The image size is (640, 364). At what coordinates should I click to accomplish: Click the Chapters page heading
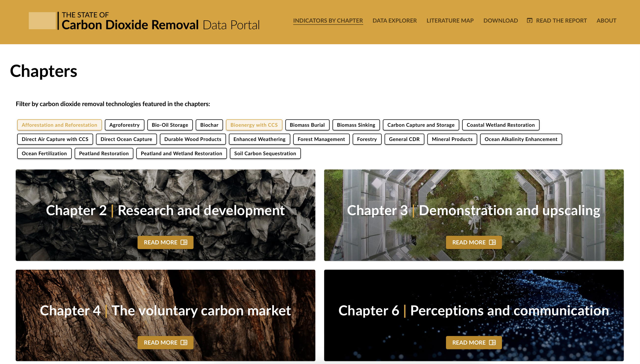tap(43, 71)
